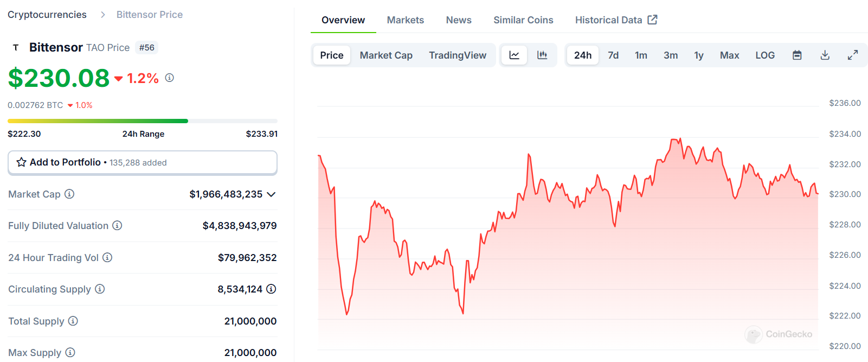The image size is (868, 362).
Task: Click the #56 rank badge
Action: 146,48
